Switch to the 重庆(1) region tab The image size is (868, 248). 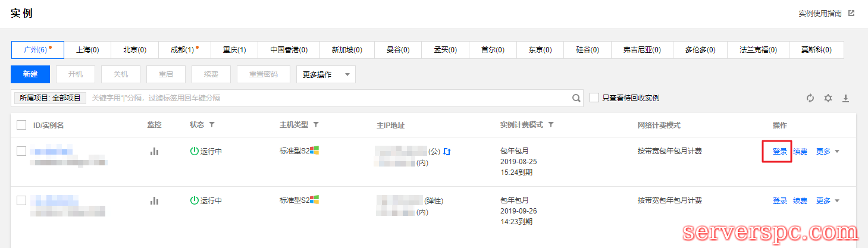(x=234, y=50)
